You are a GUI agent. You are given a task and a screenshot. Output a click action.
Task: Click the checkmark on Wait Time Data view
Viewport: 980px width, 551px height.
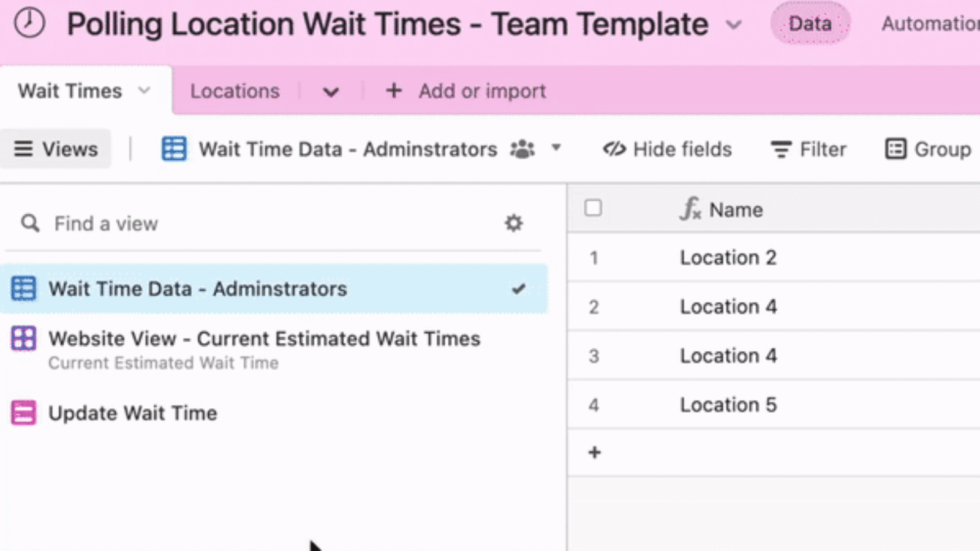(x=519, y=288)
